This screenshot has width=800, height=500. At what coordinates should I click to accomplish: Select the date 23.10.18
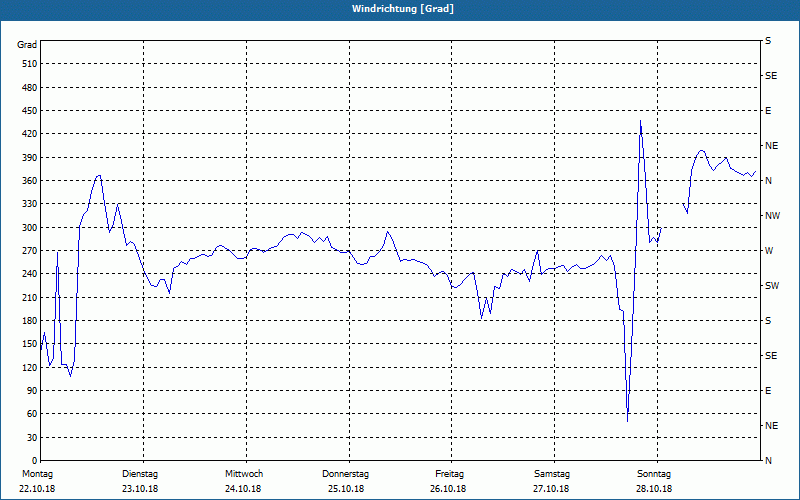[x=140, y=489]
